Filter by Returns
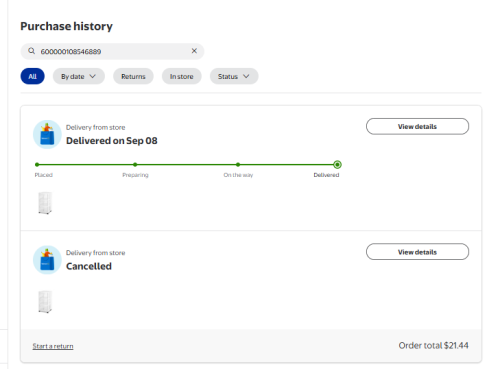Image resolution: width=500 pixels, height=369 pixels. tap(133, 76)
